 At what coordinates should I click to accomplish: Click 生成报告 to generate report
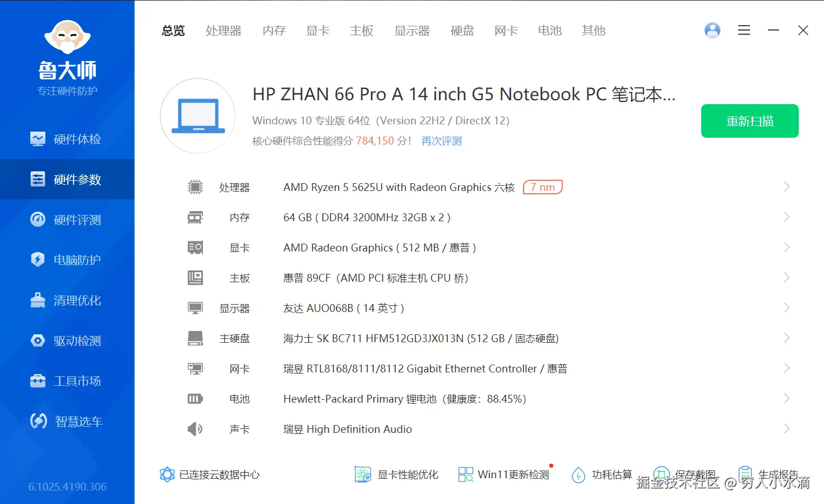pyautogui.click(x=768, y=475)
